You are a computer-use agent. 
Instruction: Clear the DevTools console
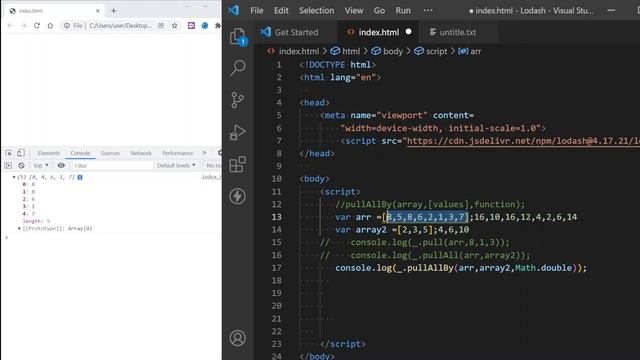pos(21,165)
